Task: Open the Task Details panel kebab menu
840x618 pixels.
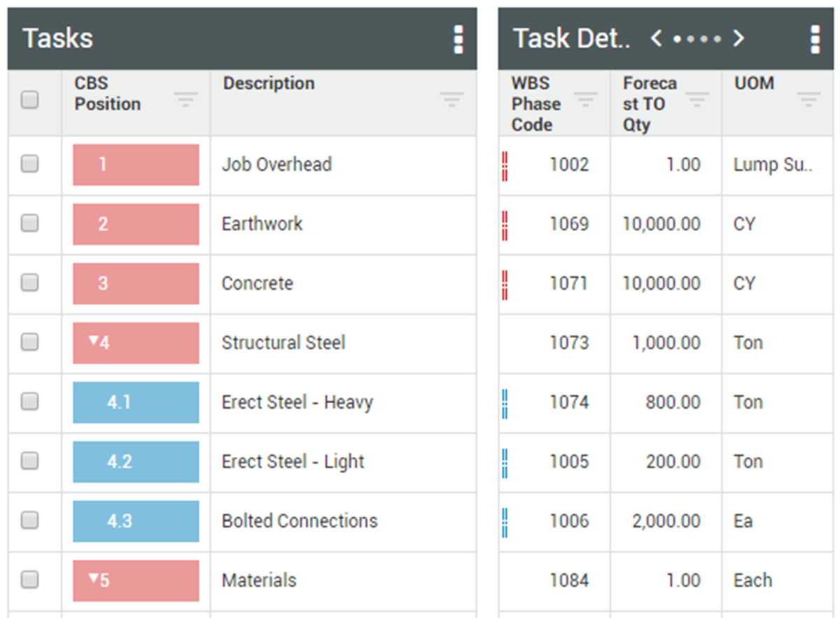Action: tap(815, 39)
